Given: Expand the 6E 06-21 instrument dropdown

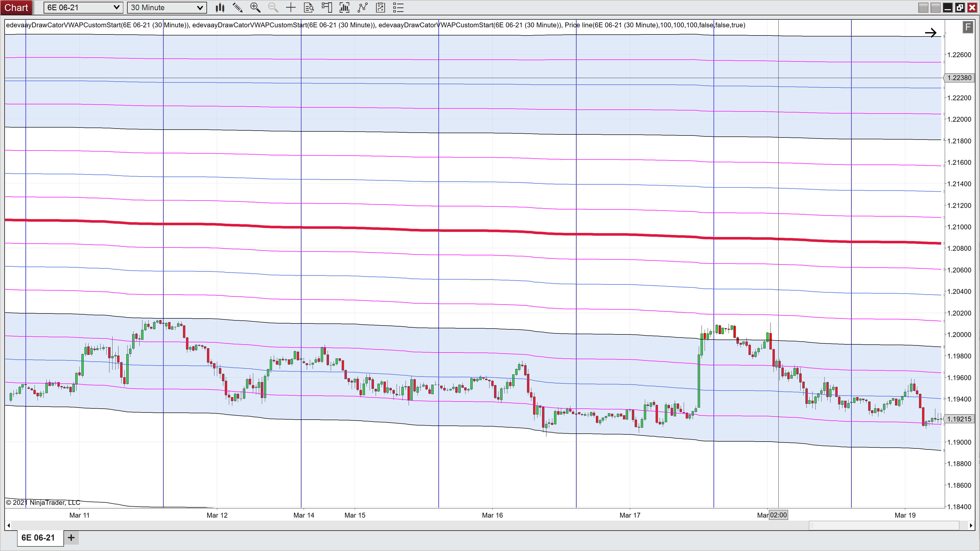Looking at the screenshot, I should click(116, 8).
